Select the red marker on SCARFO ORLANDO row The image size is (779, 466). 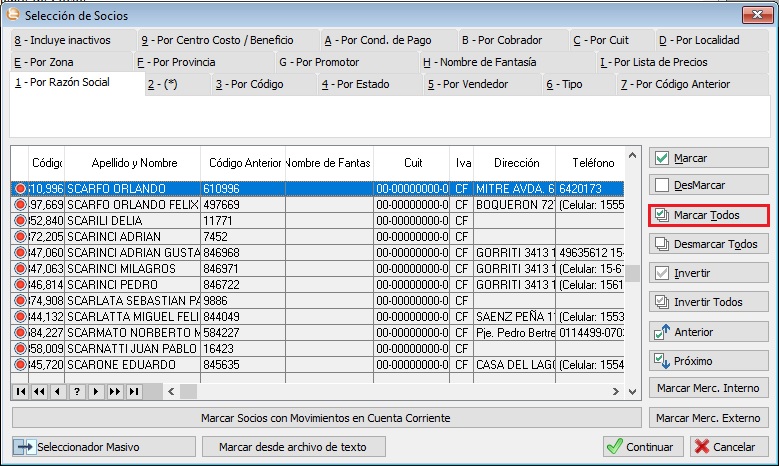click(x=20, y=188)
